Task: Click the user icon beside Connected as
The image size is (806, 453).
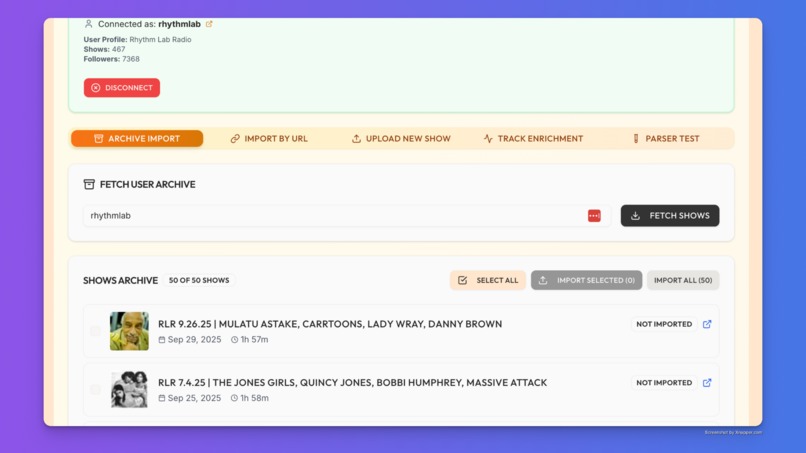Action: point(88,24)
